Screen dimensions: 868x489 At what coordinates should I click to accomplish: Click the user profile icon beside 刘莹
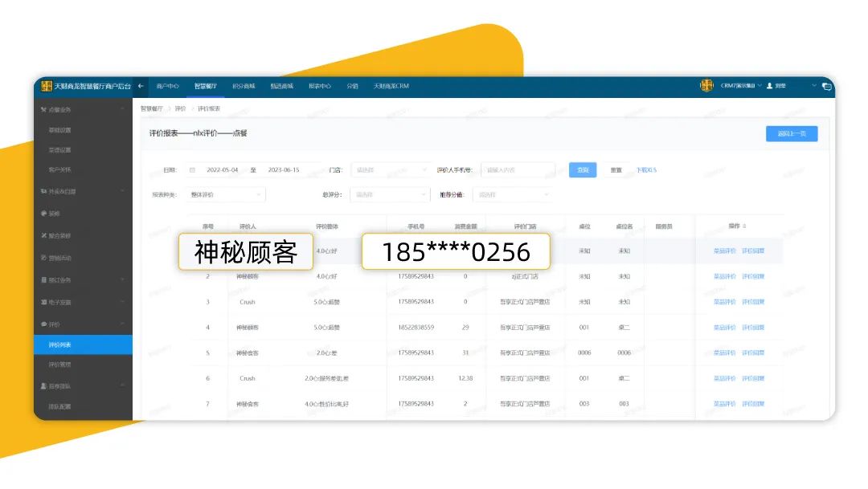(769, 86)
